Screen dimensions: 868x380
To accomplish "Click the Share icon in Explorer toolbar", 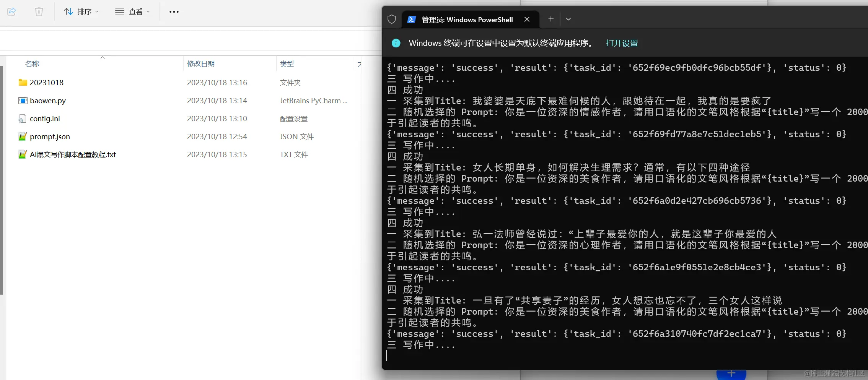I will pos(11,11).
